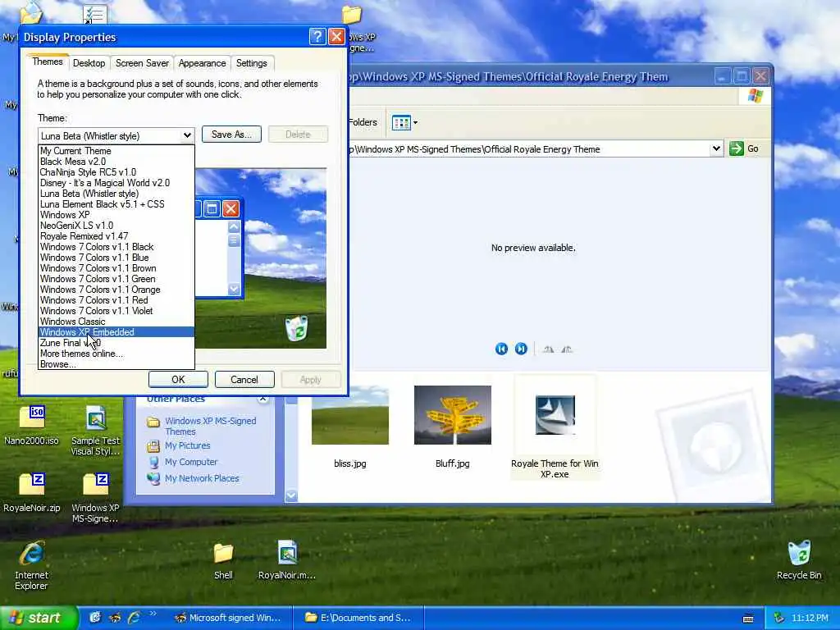The width and height of the screenshot is (840, 630).
Task: Click My Pictures icon in Other Places
Action: click(x=153, y=445)
